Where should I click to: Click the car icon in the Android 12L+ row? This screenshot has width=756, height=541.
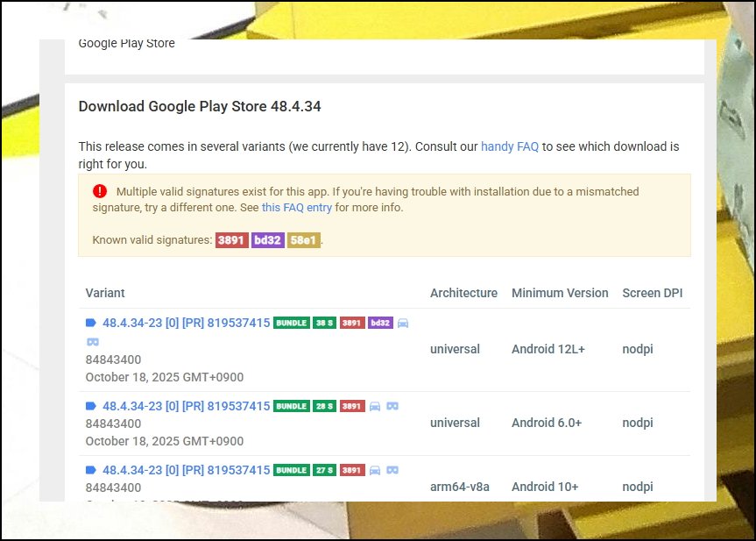click(x=403, y=323)
